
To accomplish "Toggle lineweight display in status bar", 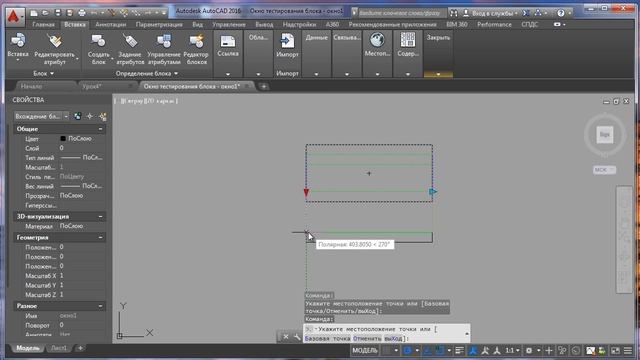I will coord(459,351).
